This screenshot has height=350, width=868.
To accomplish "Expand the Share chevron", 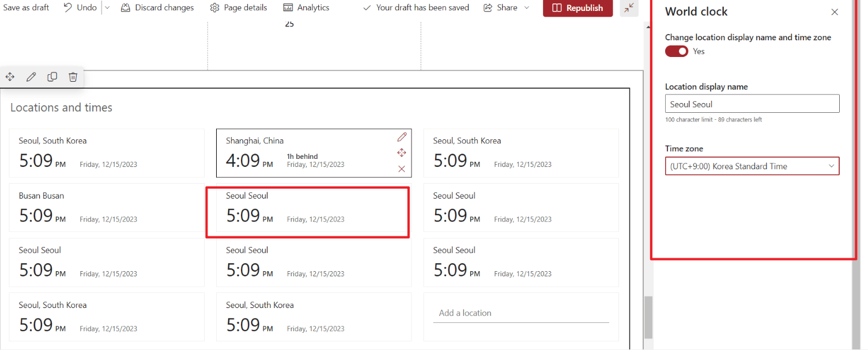I will point(527,7).
